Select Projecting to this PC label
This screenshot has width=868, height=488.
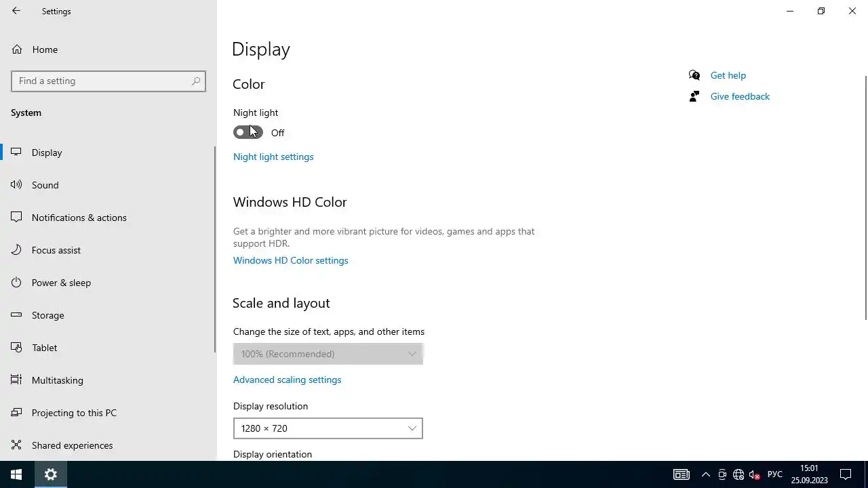click(x=74, y=413)
